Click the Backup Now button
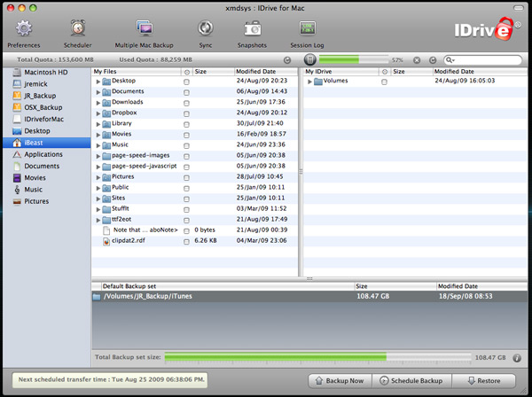 (x=340, y=381)
